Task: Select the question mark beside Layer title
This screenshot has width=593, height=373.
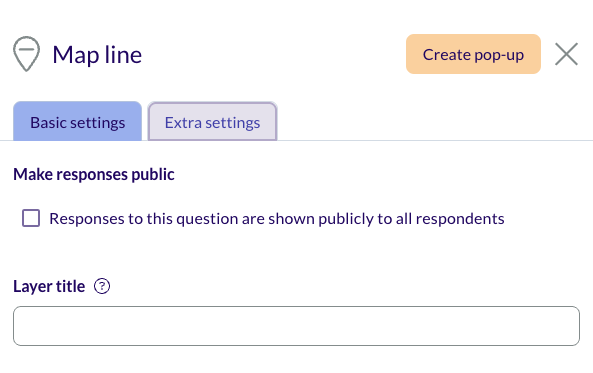Action: click(102, 286)
